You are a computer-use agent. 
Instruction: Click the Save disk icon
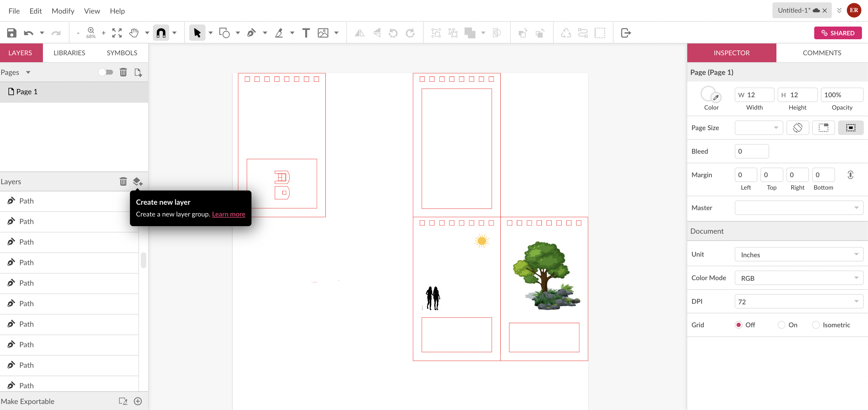pos(11,33)
